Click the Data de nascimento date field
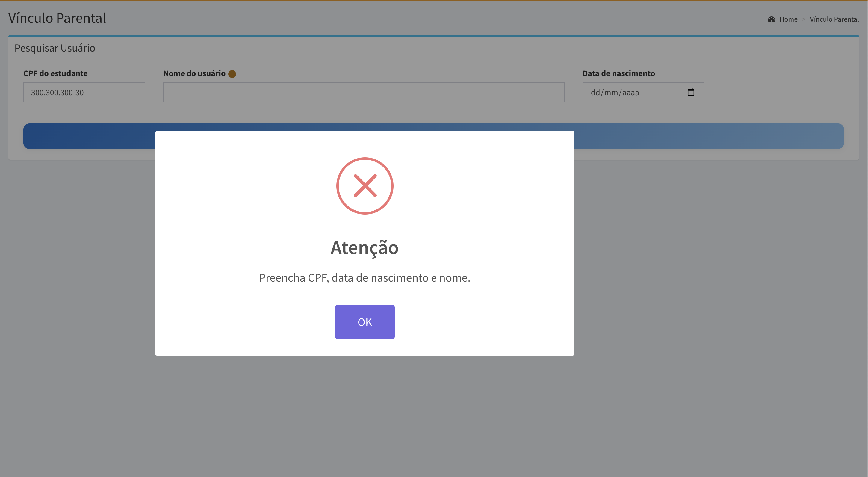This screenshot has height=477, width=868. [x=643, y=92]
